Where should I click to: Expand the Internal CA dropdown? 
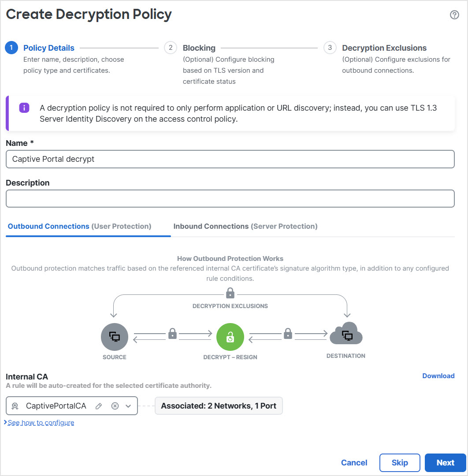tap(129, 405)
